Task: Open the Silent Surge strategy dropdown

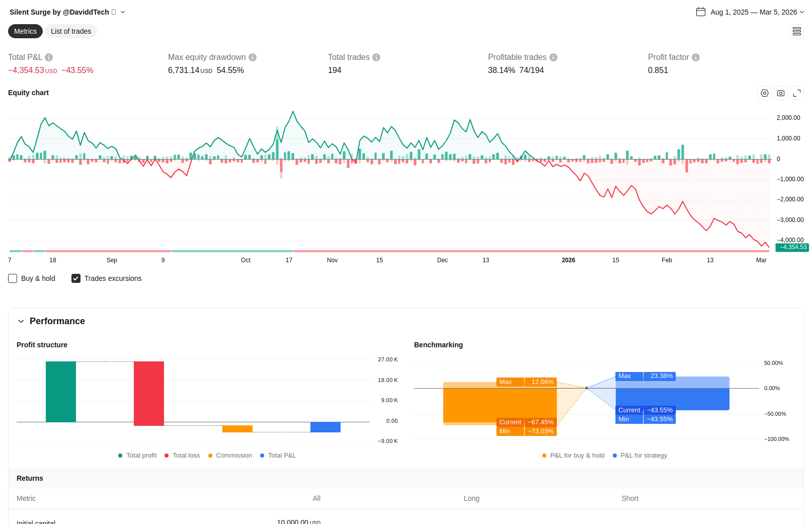Action: pyautogui.click(x=123, y=12)
